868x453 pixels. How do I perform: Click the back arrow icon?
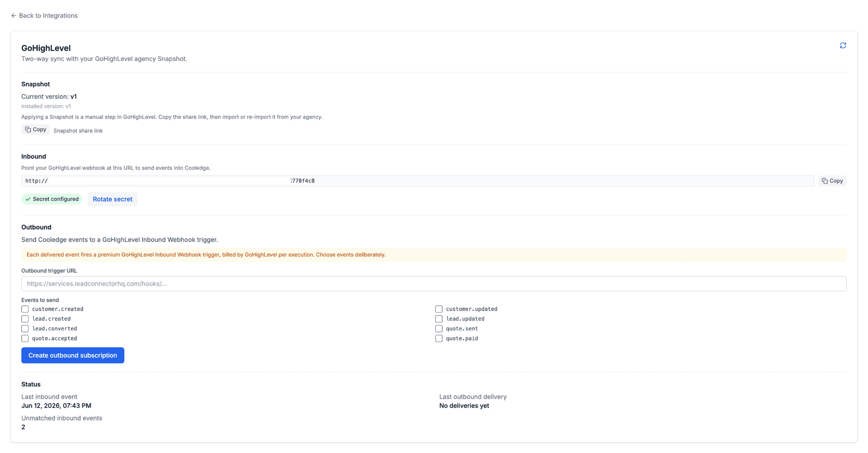tap(14, 15)
